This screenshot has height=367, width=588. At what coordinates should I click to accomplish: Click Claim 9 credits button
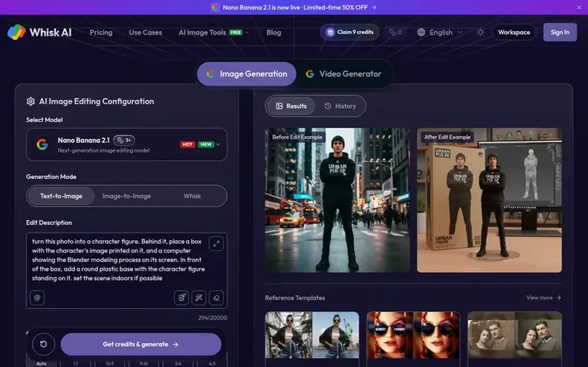349,32
